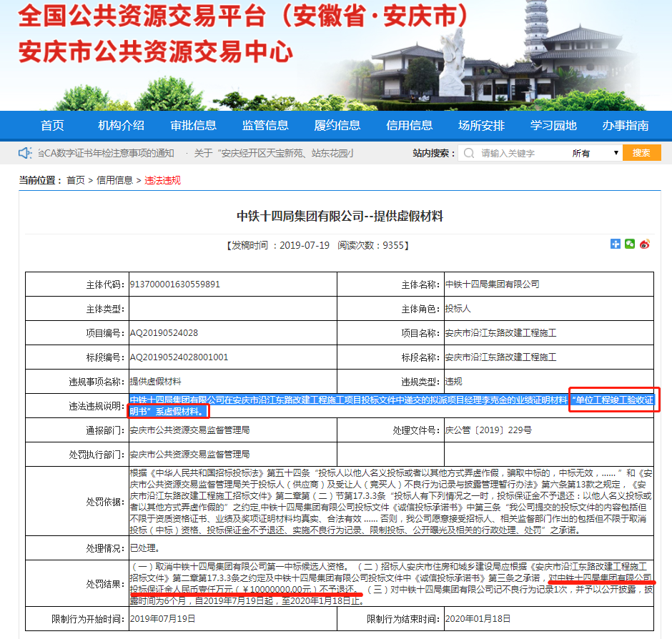Open the 学习园地 navigation item
Viewport: 672px width, 639px height.
pyautogui.click(x=553, y=126)
